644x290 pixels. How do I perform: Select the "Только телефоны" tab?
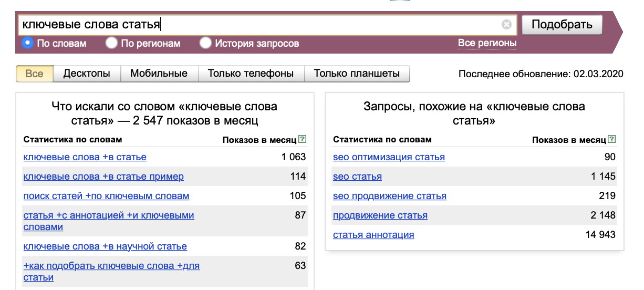(251, 74)
